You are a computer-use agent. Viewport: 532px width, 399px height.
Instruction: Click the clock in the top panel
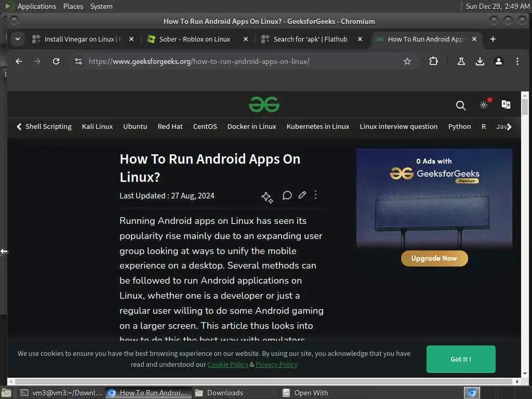[x=497, y=6]
